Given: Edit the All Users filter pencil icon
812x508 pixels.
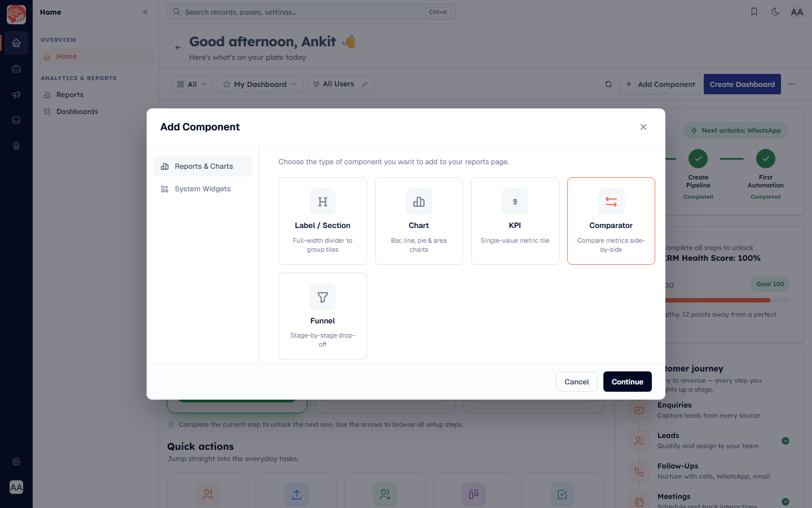Looking at the screenshot, I should (x=365, y=84).
